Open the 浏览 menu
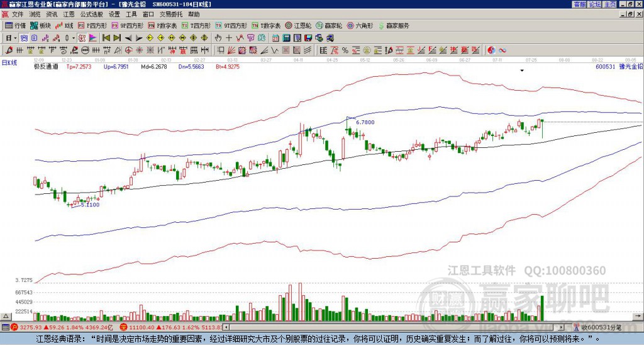Image resolution: width=644 pixels, height=345 pixels. (x=35, y=14)
